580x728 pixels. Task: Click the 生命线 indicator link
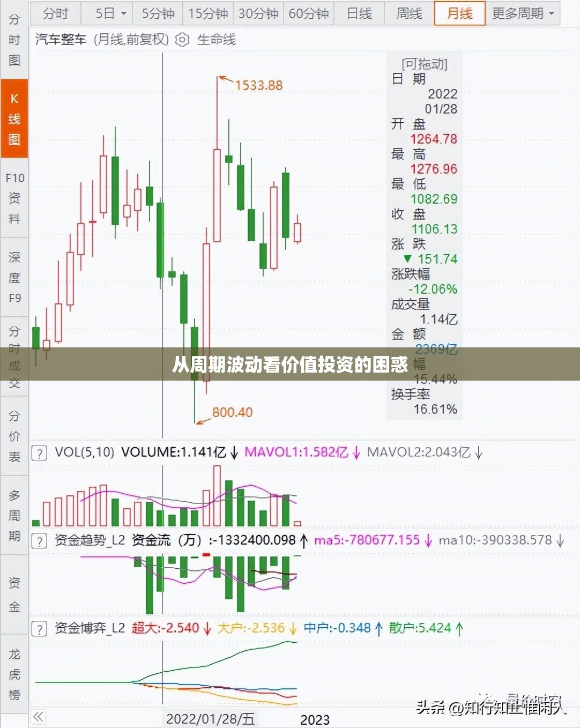(217, 40)
